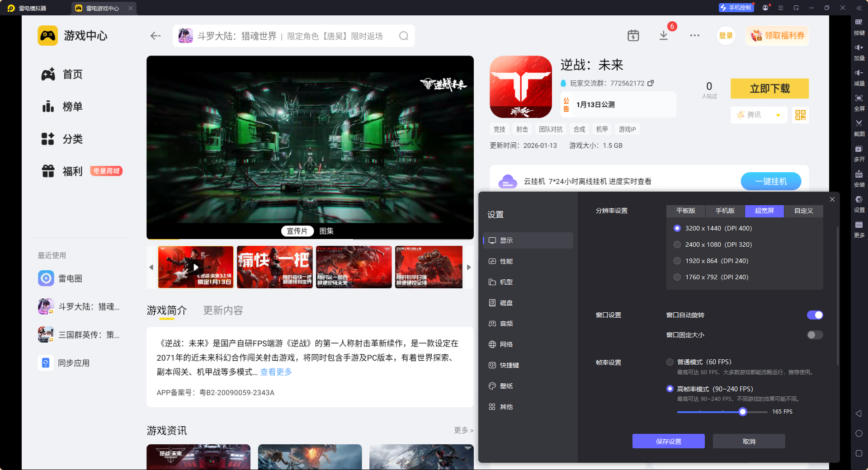Enable the 窗口固定大小 switch
Viewport: 868px width, 470px height.
coord(815,335)
